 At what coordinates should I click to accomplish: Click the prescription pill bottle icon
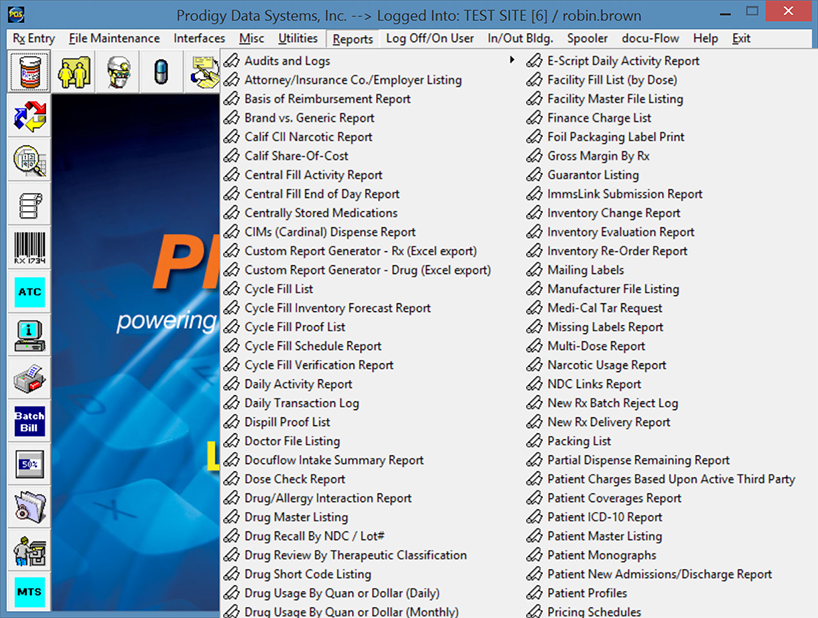[29, 73]
